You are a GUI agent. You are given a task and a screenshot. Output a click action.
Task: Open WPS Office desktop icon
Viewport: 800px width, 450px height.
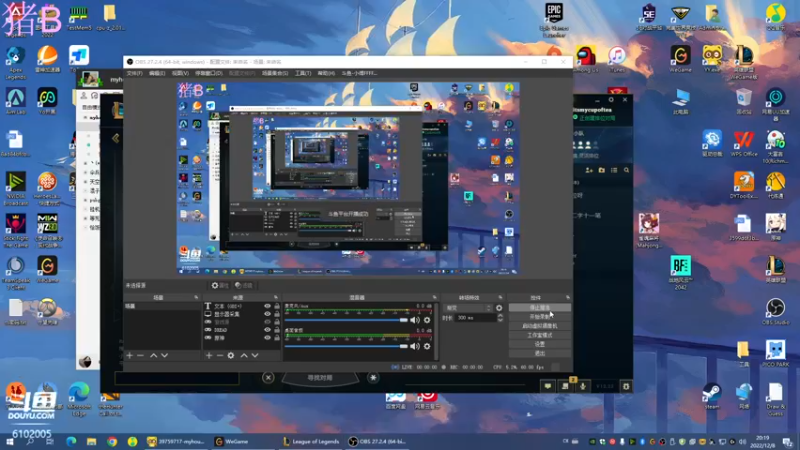pos(743,144)
